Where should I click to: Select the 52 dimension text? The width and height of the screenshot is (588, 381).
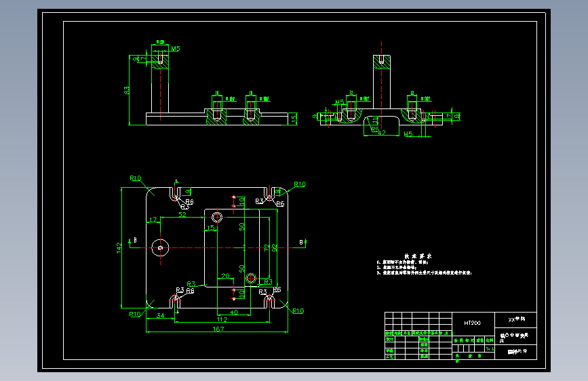coord(182,214)
